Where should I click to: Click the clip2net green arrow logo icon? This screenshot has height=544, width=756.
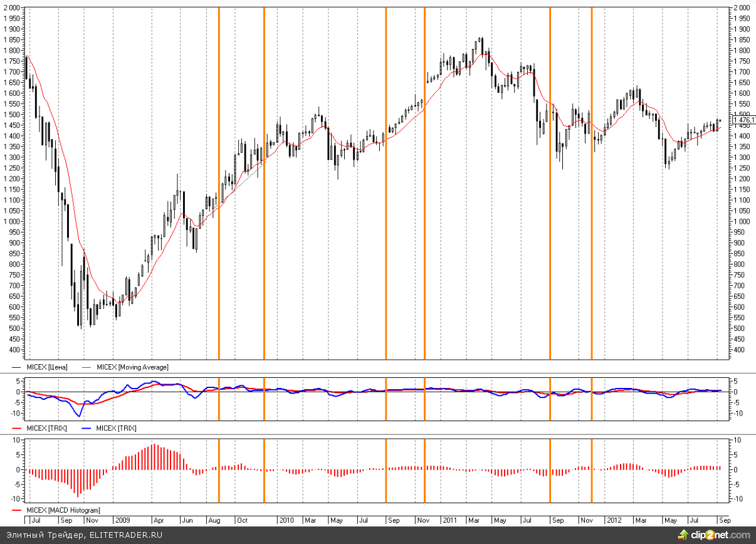(x=684, y=535)
